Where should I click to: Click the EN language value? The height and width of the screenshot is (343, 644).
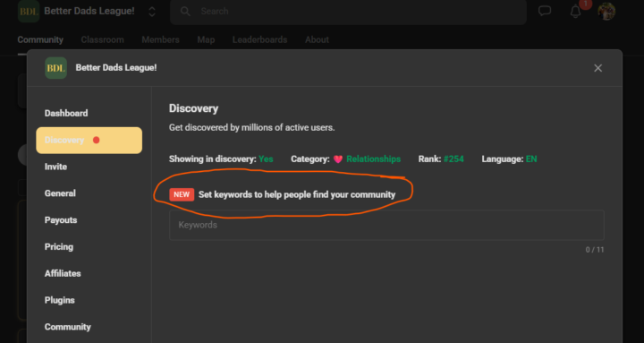531,159
